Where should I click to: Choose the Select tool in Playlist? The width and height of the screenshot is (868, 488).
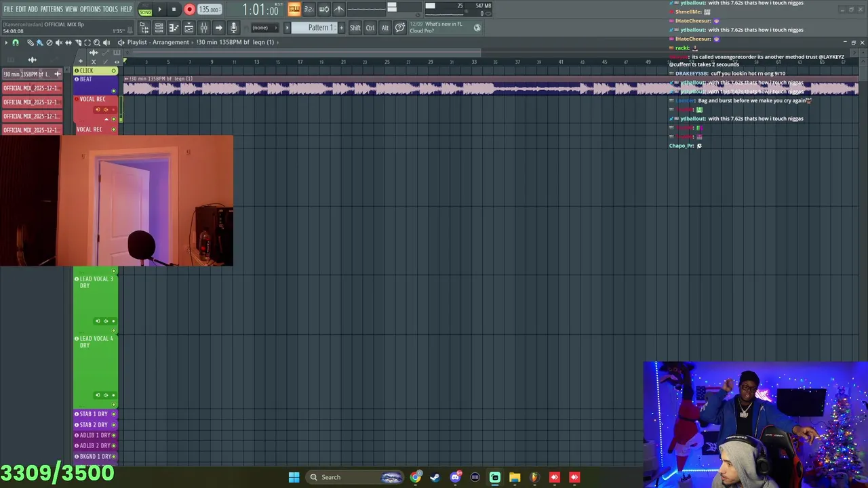[x=87, y=42]
